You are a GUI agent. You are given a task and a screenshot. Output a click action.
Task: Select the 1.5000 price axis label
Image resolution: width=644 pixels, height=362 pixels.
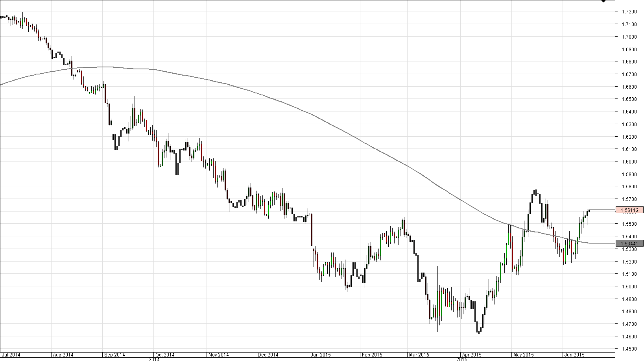click(629, 287)
